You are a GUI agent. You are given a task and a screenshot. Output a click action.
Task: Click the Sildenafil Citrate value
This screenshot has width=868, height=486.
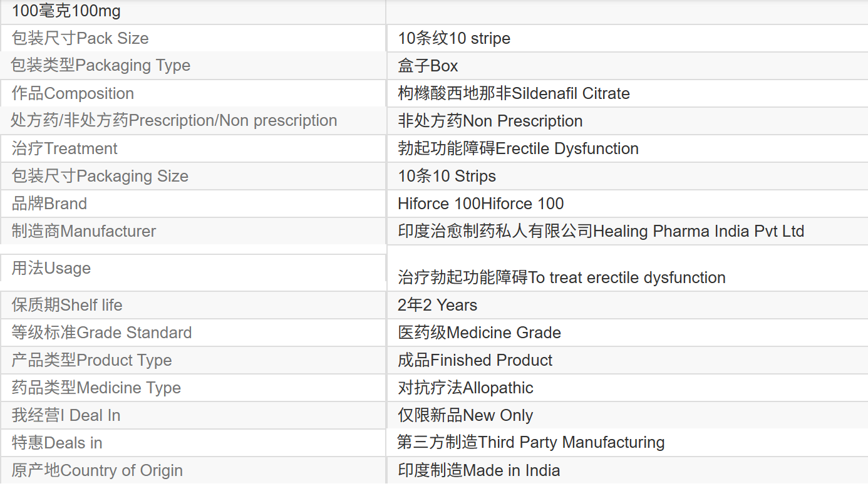(x=514, y=93)
